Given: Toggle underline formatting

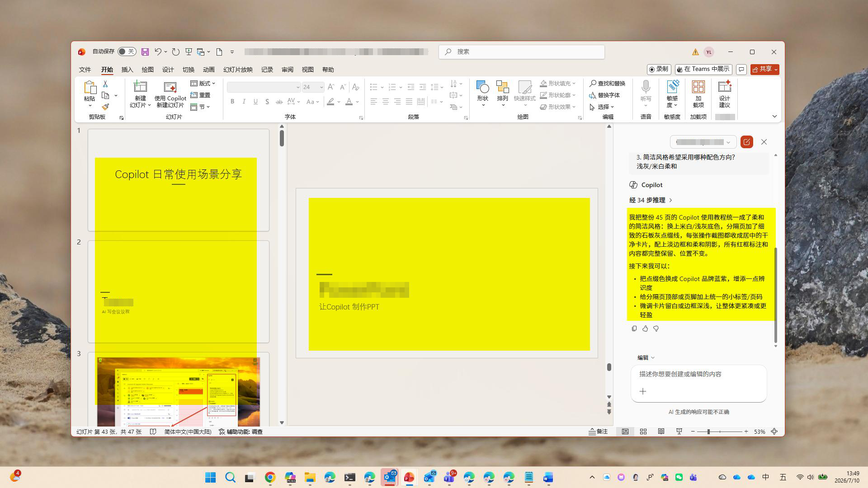Looking at the screenshot, I should [x=256, y=102].
